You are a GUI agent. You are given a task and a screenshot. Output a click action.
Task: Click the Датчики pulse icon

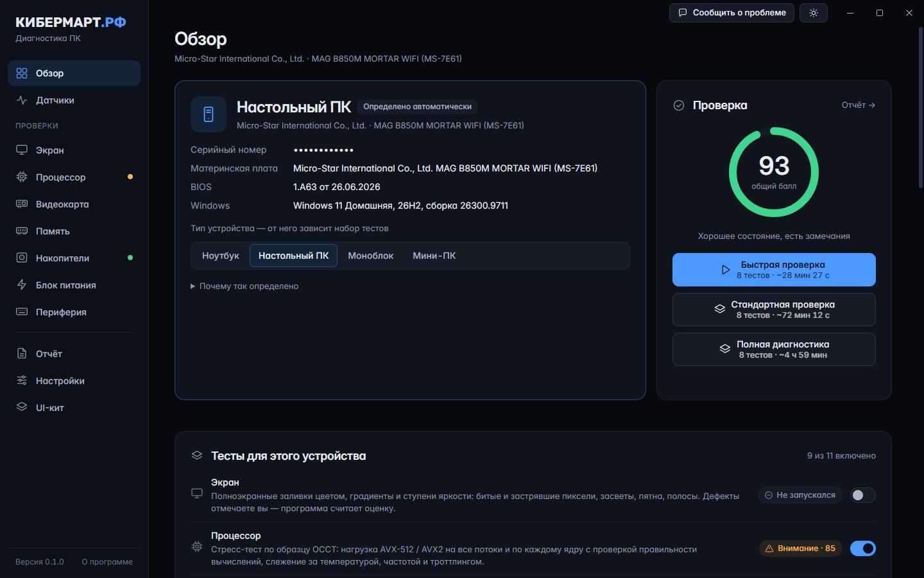(x=22, y=100)
